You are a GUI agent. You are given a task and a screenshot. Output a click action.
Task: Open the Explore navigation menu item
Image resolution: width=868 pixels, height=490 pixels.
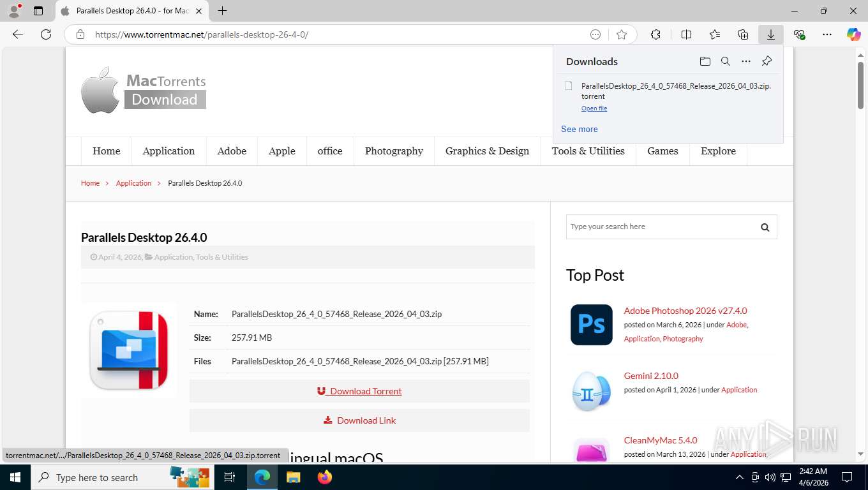718,151
